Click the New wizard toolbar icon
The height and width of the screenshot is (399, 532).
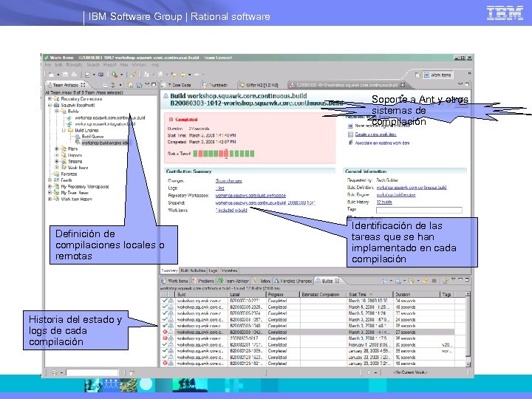tap(51, 75)
